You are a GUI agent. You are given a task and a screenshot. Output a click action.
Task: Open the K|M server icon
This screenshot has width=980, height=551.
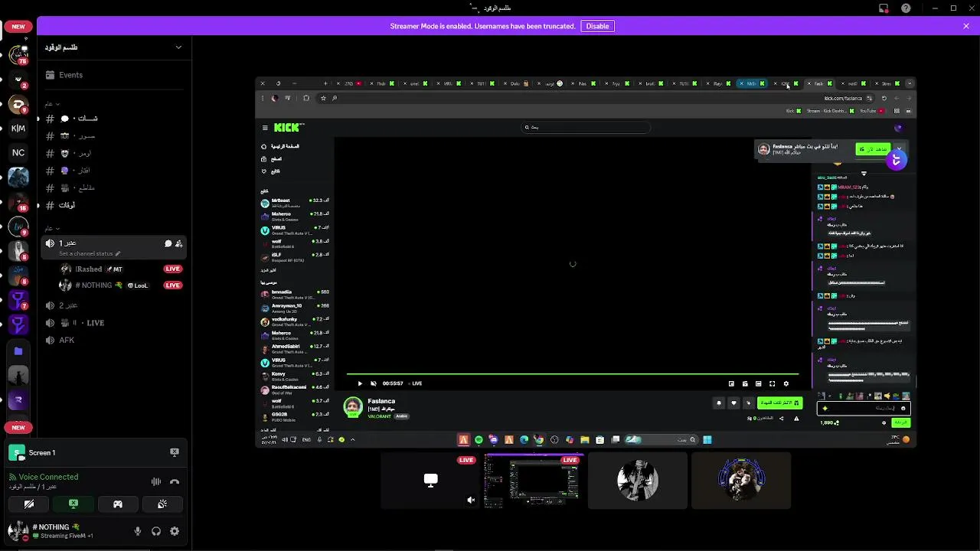point(18,129)
